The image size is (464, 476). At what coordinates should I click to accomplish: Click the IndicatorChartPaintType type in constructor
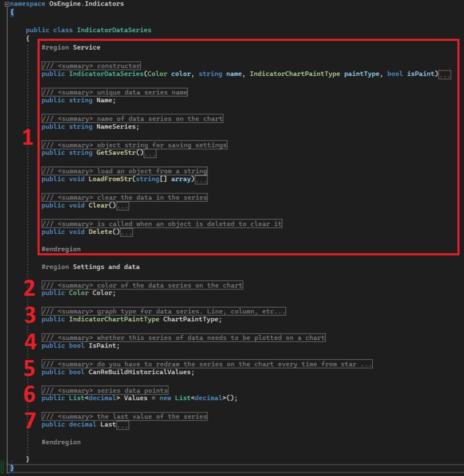(x=295, y=74)
